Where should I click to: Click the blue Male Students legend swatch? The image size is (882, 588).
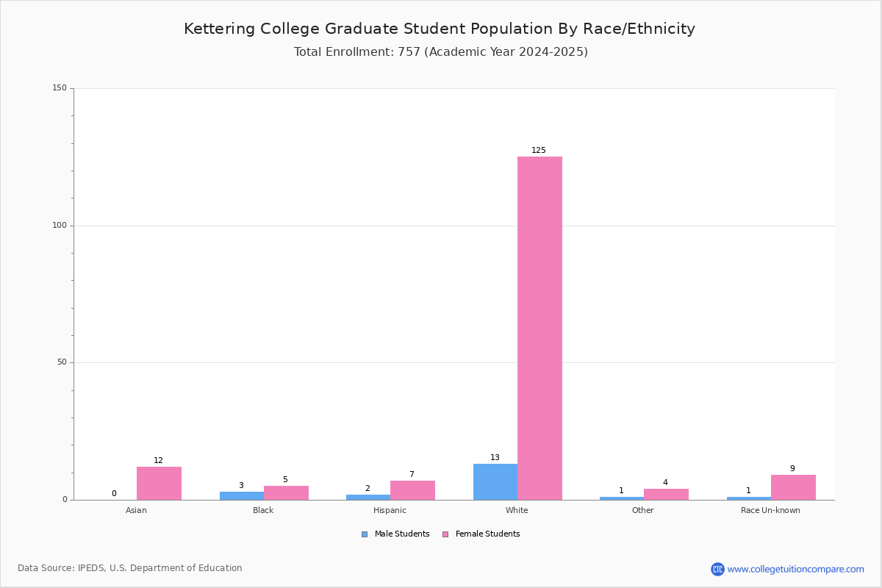pos(365,534)
